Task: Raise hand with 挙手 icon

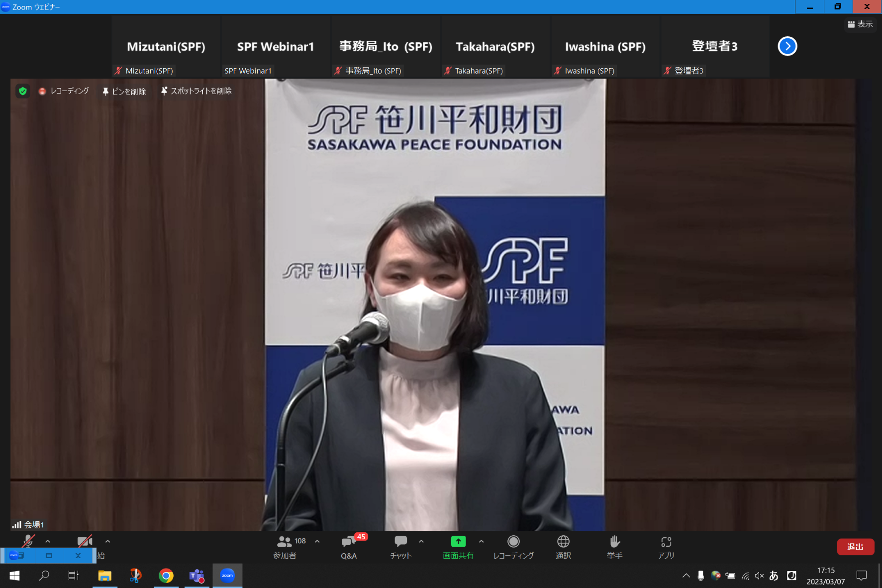Action: (615, 547)
